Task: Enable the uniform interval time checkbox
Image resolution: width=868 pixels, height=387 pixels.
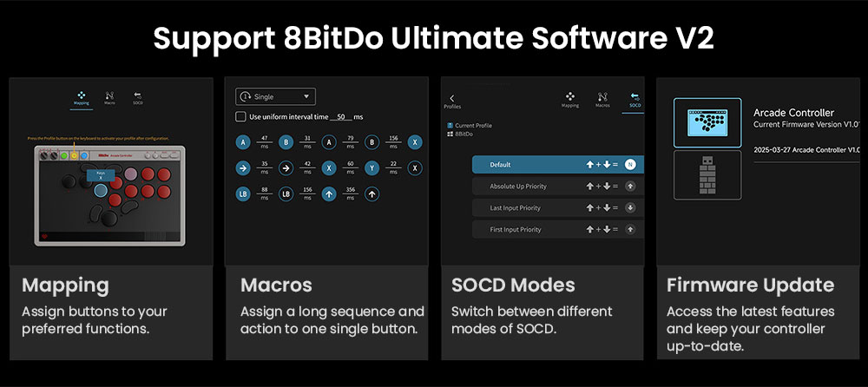Action: (240, 116)
